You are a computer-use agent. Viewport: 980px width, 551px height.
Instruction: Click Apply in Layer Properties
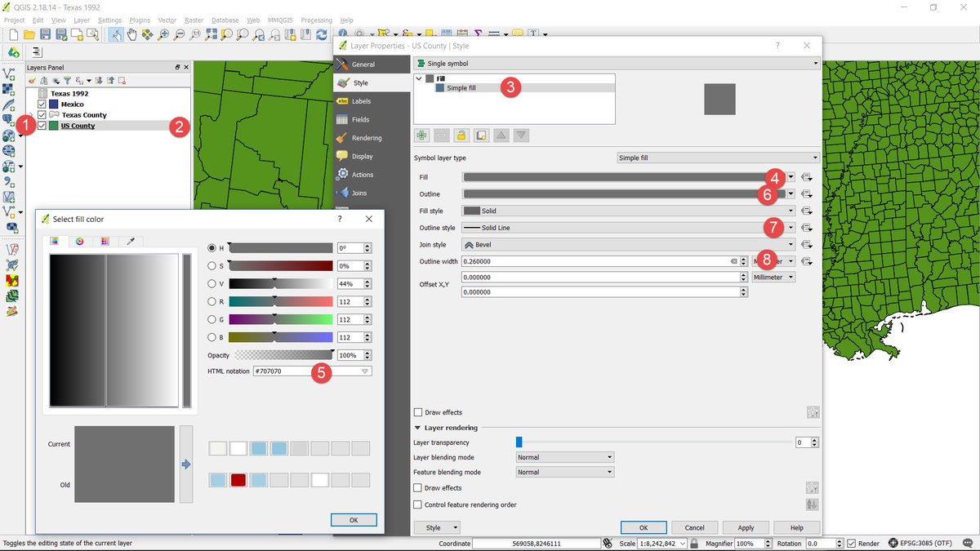(x=746, y=527)
